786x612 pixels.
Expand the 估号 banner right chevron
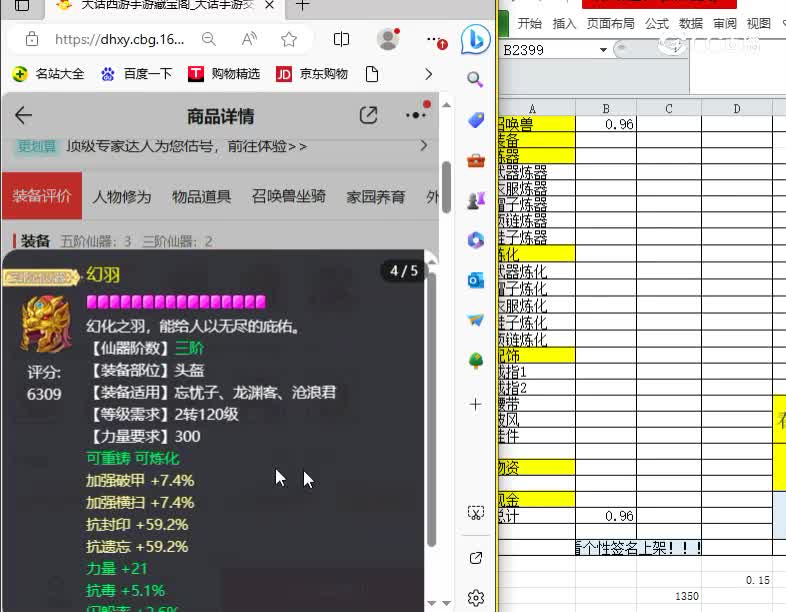[424, 146]
